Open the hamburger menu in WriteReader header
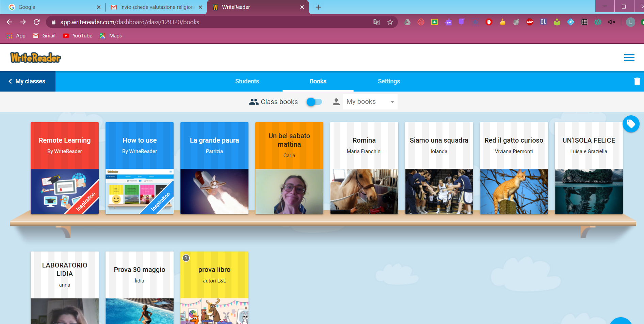This screenshot has height=324, width=644. [x=629, y=58]
